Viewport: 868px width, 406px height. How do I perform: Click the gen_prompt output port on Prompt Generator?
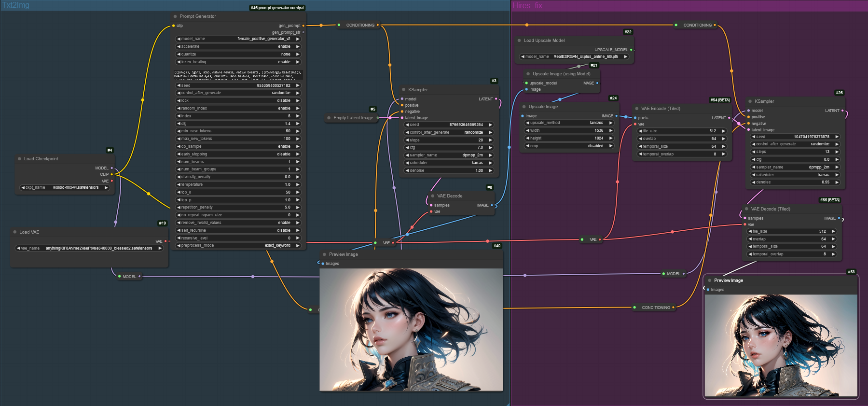coord(303,26)
